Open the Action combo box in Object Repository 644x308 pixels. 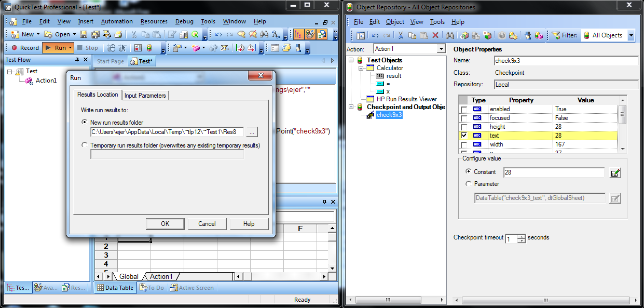click(x=441, y=49)
